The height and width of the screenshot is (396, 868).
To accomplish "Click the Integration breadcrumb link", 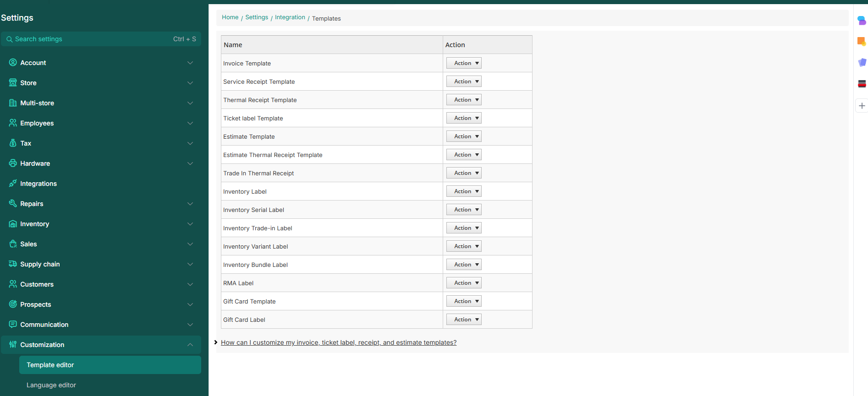I will (x=290, y=17).
